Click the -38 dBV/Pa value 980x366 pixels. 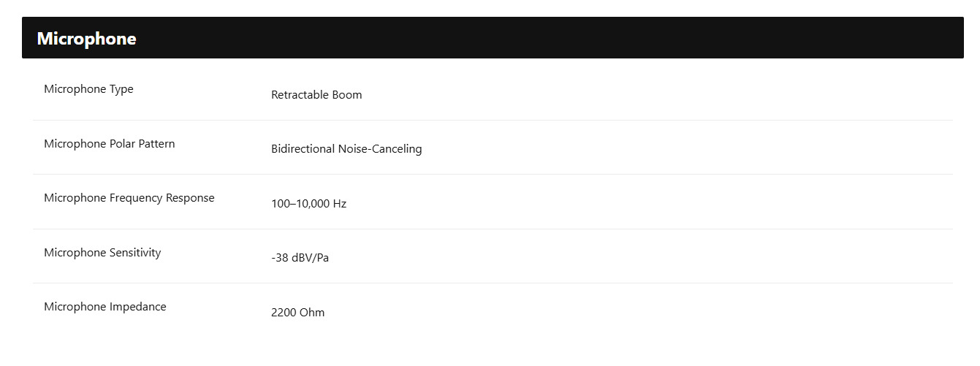pos(300,258)
